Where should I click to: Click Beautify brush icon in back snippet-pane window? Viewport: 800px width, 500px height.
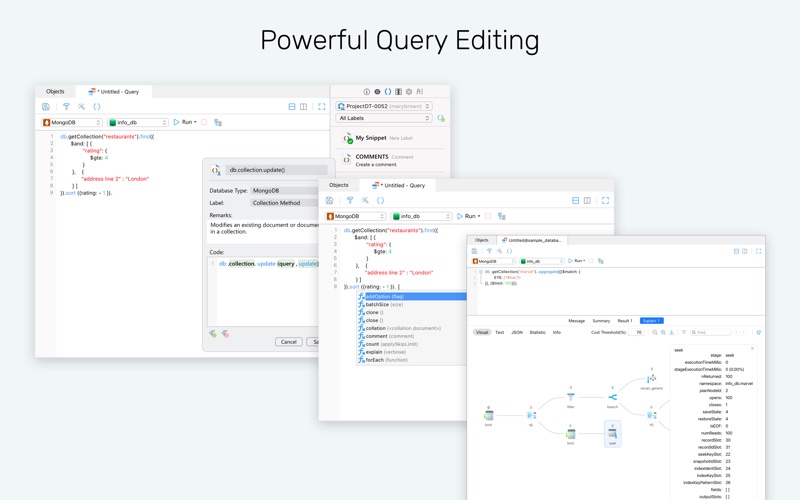66,107
